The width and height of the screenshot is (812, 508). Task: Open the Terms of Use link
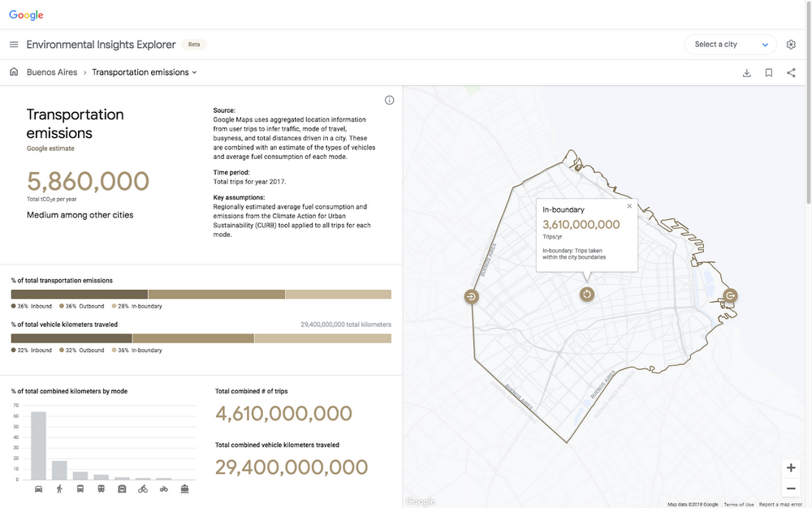click(738, 504)
